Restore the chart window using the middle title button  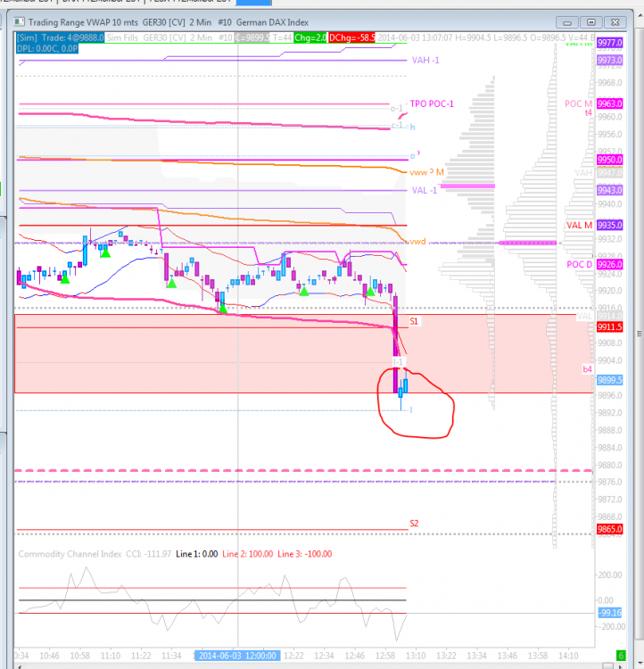[x=590, y=22]
